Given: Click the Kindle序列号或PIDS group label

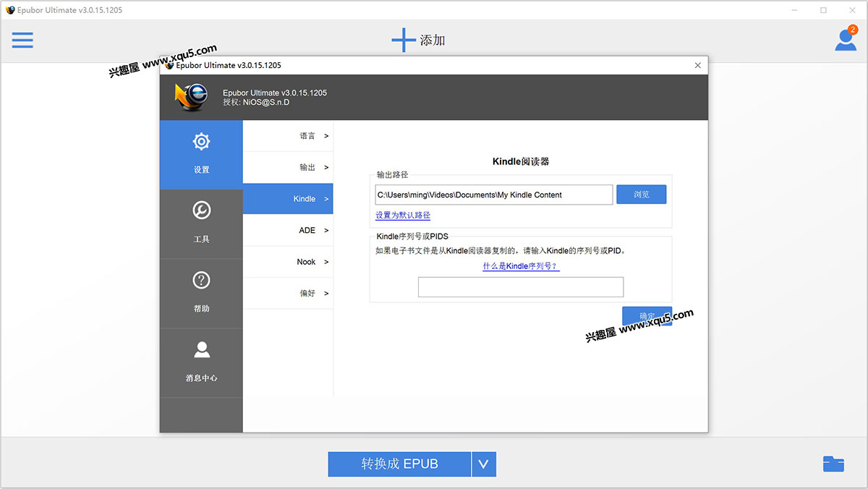Looking at the screenshot, I should click(412, 237).
